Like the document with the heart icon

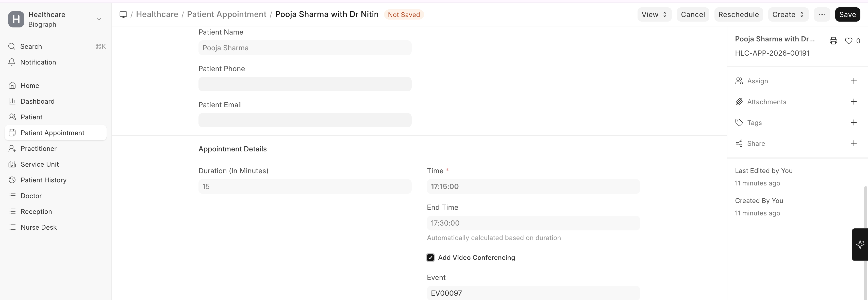[848, 41]
